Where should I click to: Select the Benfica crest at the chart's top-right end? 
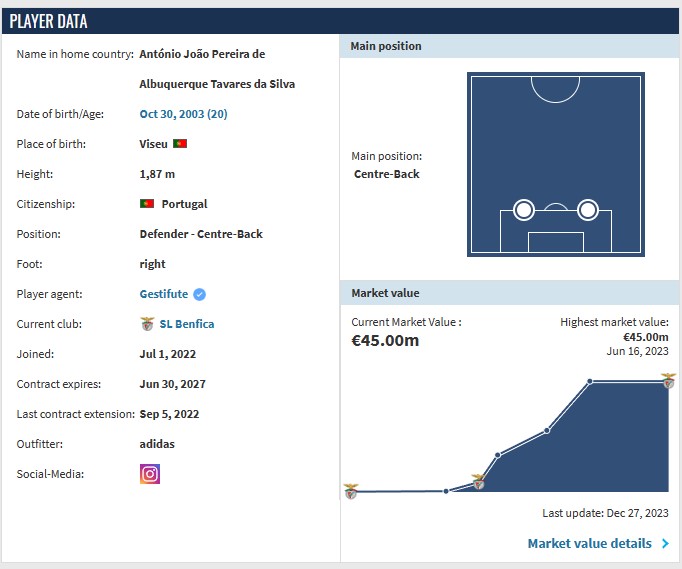(668, 380)
